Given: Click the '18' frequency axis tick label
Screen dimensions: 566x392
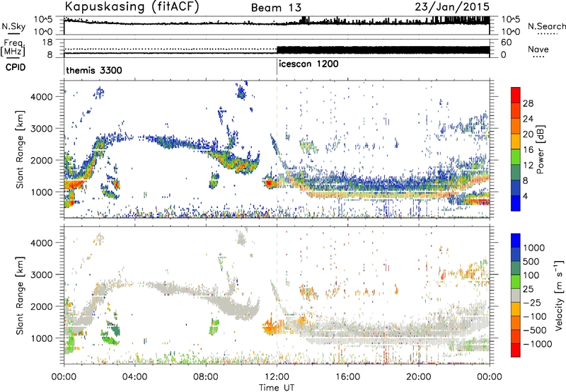Looking at the screenshot, I should coord(47,42).
